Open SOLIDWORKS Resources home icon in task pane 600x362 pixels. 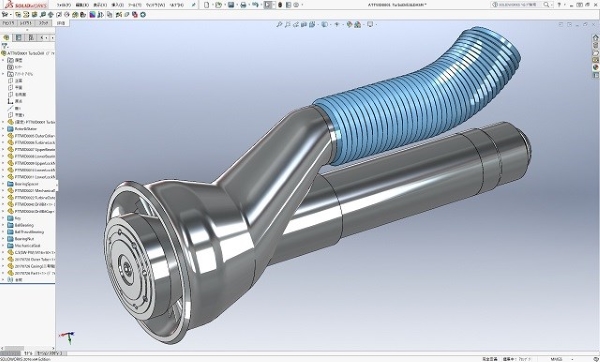click(x=595, y=38)
